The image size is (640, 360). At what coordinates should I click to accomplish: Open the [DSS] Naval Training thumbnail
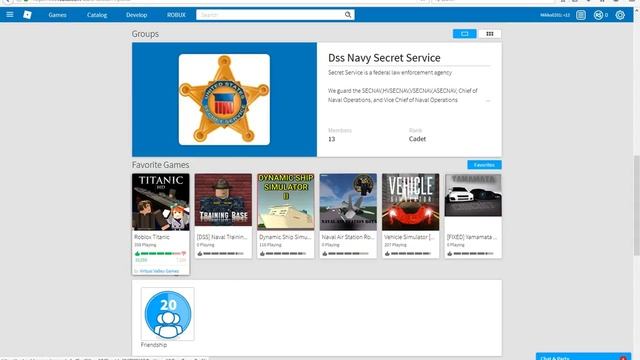tap(223, 200)
